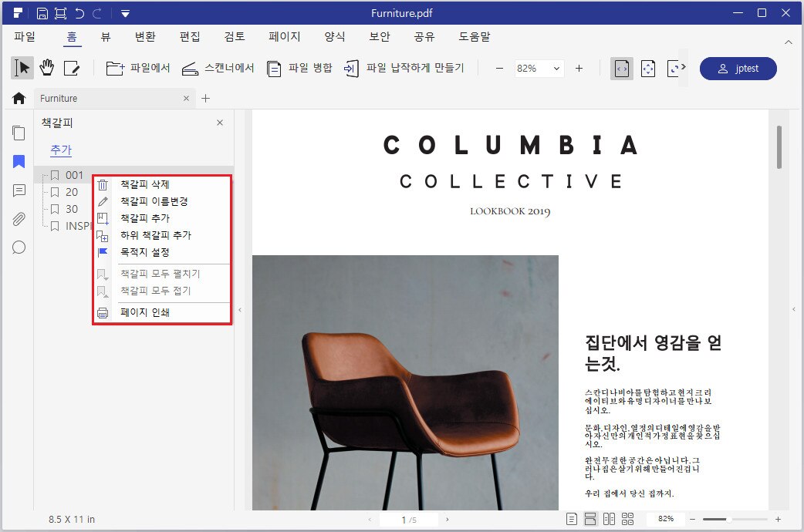Open the 변환 menu tab
Viewport: 804px width, 532px height.
point(145,37)
